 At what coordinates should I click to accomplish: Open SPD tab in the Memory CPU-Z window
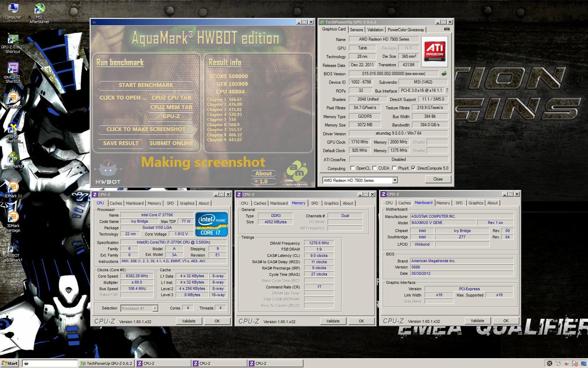pos(314,203)
